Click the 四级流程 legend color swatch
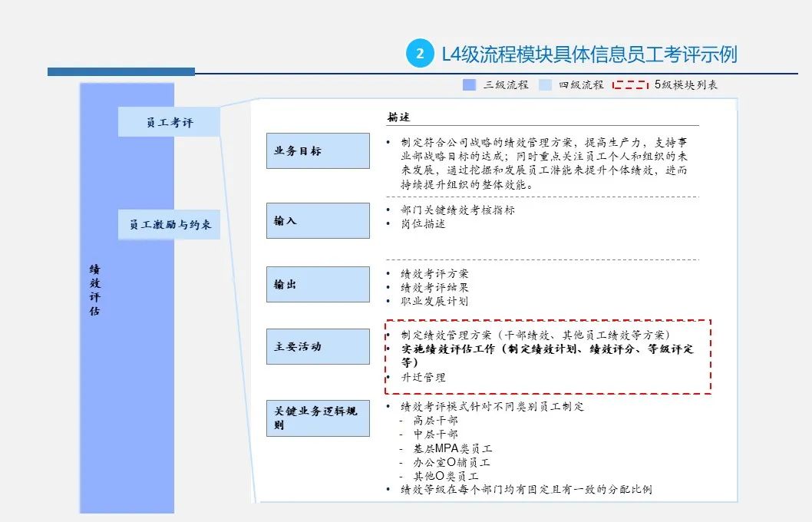 [546, 85]
